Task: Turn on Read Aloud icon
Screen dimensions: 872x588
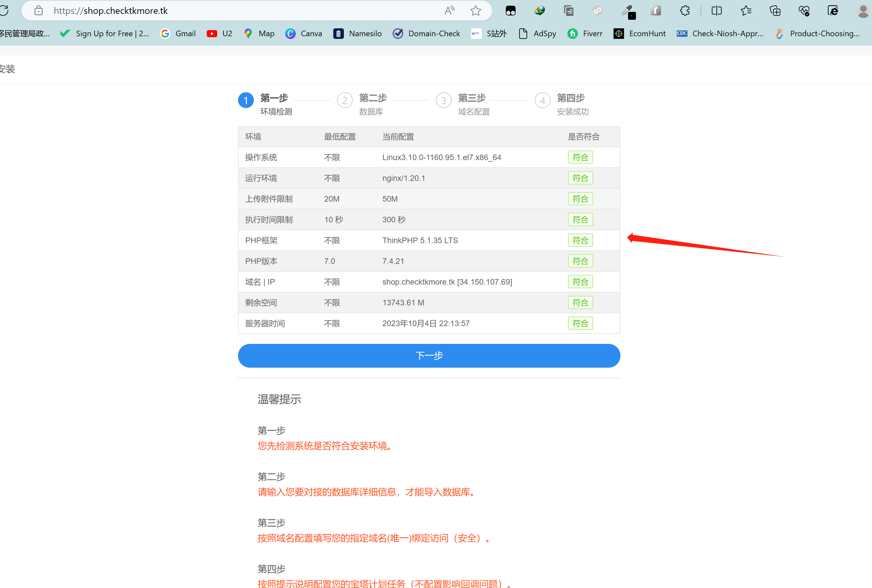Action: pyautogui.click(x=449, y=11)
